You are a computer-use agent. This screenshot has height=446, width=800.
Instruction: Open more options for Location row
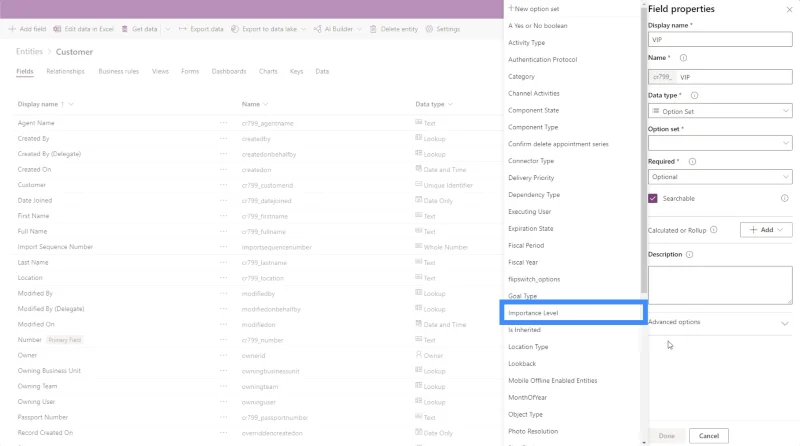223,278
